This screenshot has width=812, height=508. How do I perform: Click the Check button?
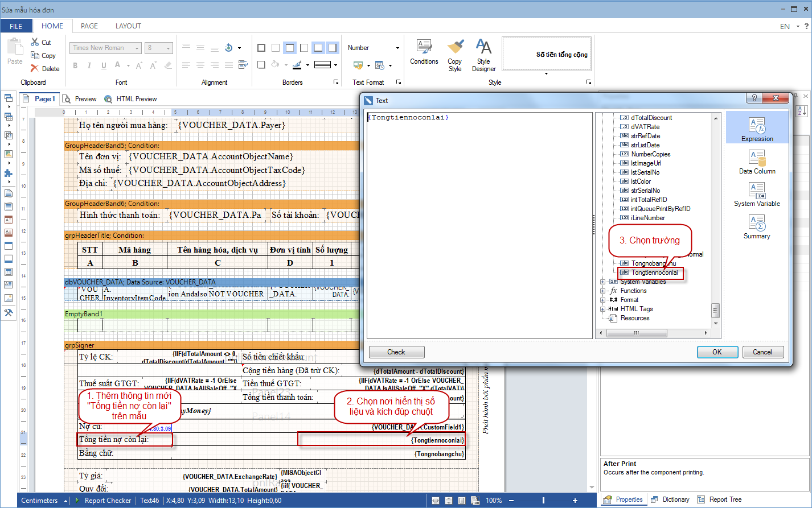pos(396,352)
